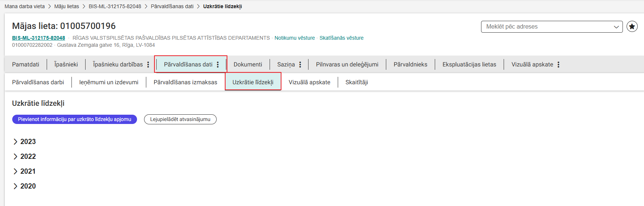
Task: Open three-dot menu beside Vizuālā apskate
Action: coord(558,65)
